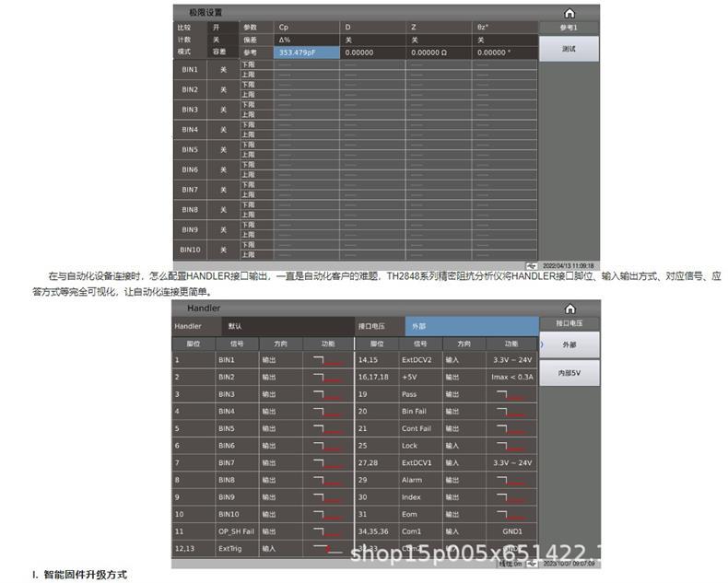Click Imax < 0.3A function cell
Image resolution: width=728 pixels, height=583 pixels.
[x=512, y=377]
